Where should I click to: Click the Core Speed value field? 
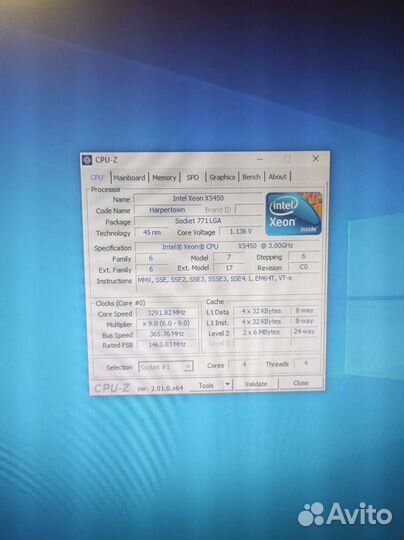(167, 313)
